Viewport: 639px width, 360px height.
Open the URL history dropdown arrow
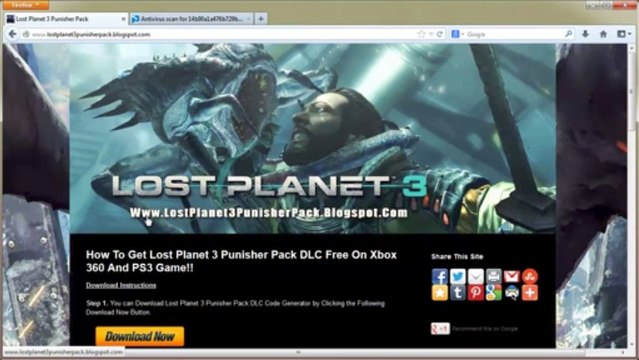[431, 35]
